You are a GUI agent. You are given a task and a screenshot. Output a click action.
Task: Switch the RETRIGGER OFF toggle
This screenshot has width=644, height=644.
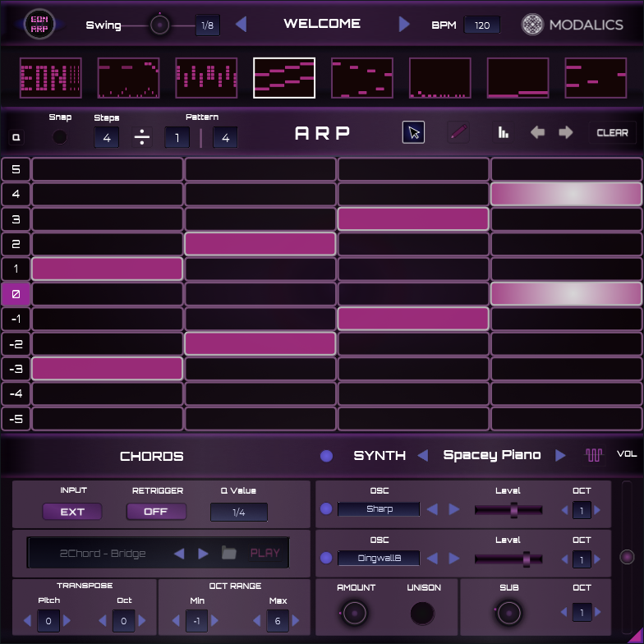155,512
